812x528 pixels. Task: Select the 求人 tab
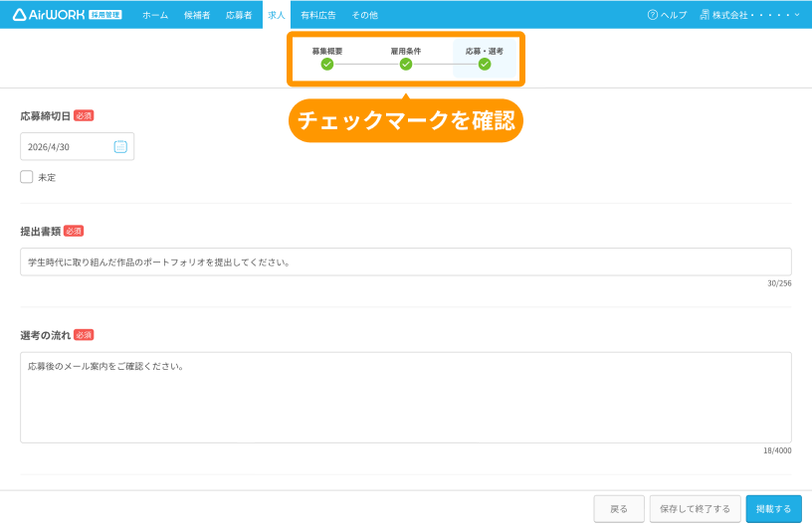(x=277, y=15)
